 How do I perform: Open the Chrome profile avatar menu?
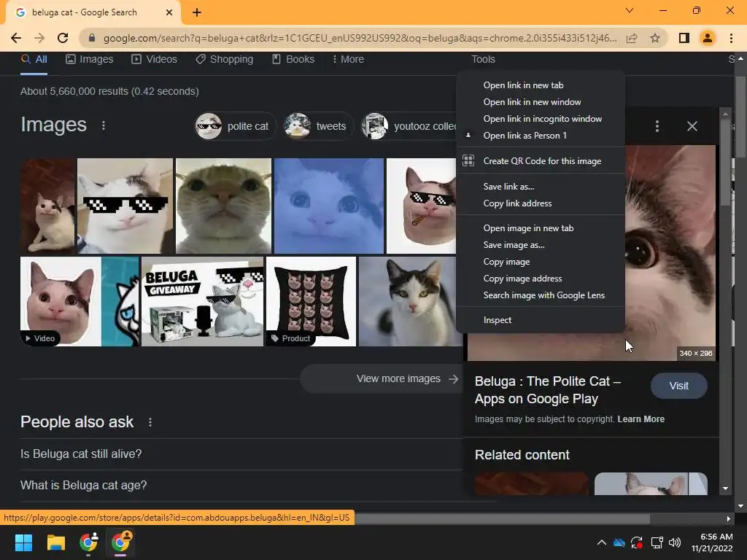[x=708, y=38]
